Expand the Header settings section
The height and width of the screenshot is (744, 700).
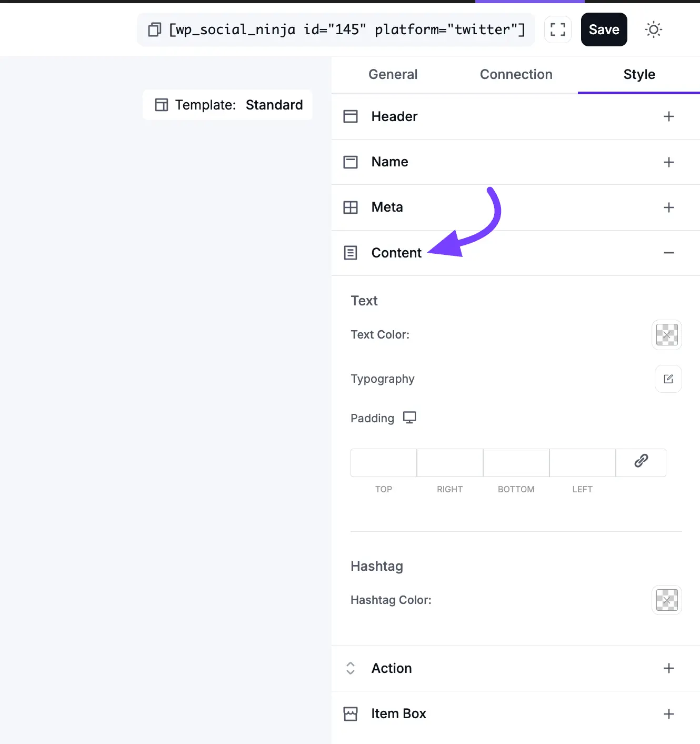669,116
